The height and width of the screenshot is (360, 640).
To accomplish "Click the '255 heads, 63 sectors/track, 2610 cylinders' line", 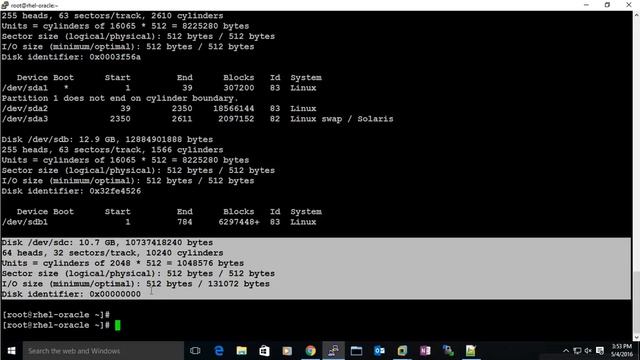I will [112, 16].
